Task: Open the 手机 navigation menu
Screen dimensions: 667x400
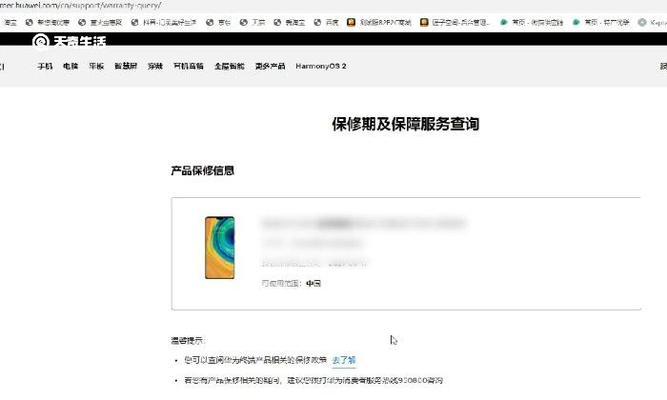Action: (45, 66)
